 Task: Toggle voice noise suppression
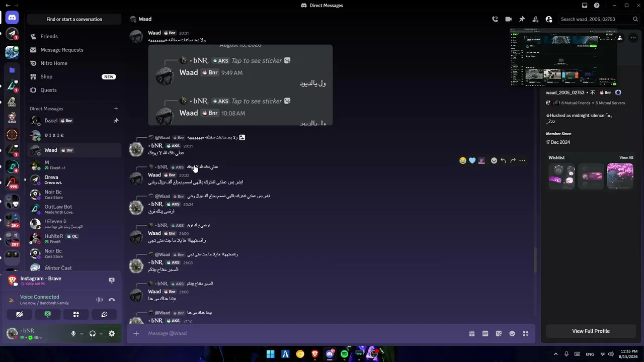coord(100,300)
